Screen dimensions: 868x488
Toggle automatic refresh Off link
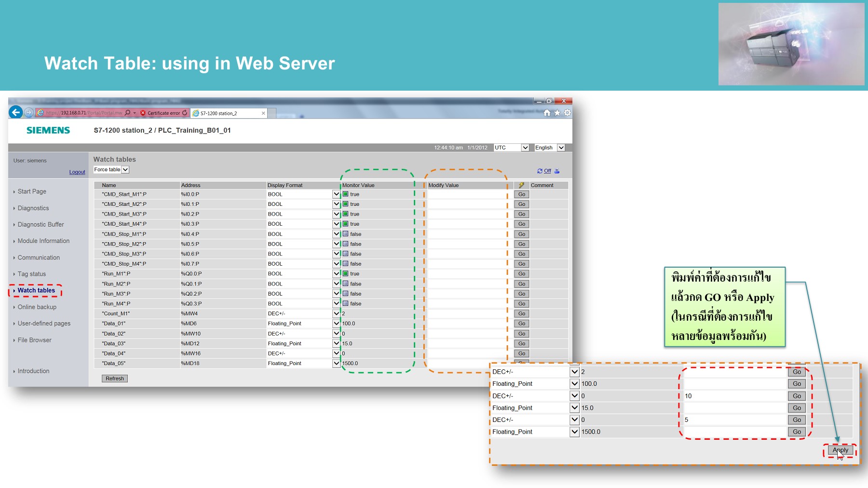(547, 171)
